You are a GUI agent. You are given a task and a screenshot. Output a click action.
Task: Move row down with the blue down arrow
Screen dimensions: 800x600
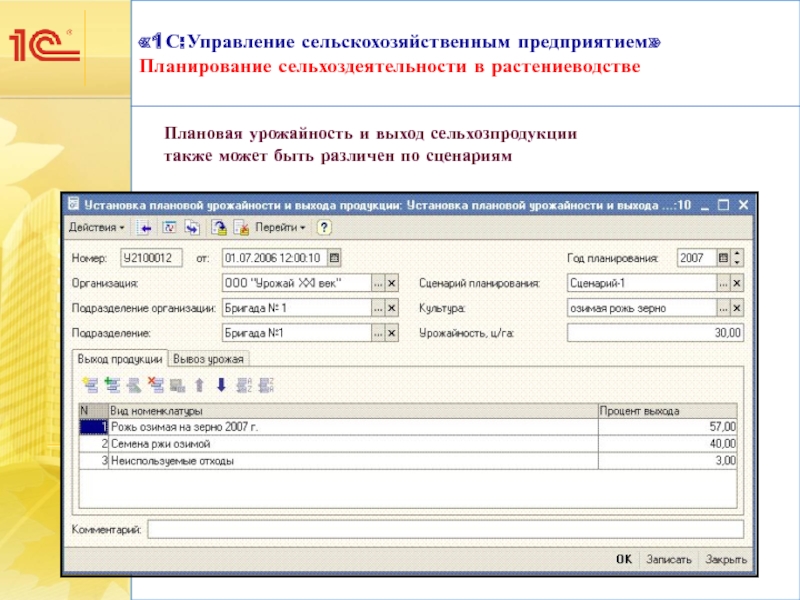coord(222,383)
